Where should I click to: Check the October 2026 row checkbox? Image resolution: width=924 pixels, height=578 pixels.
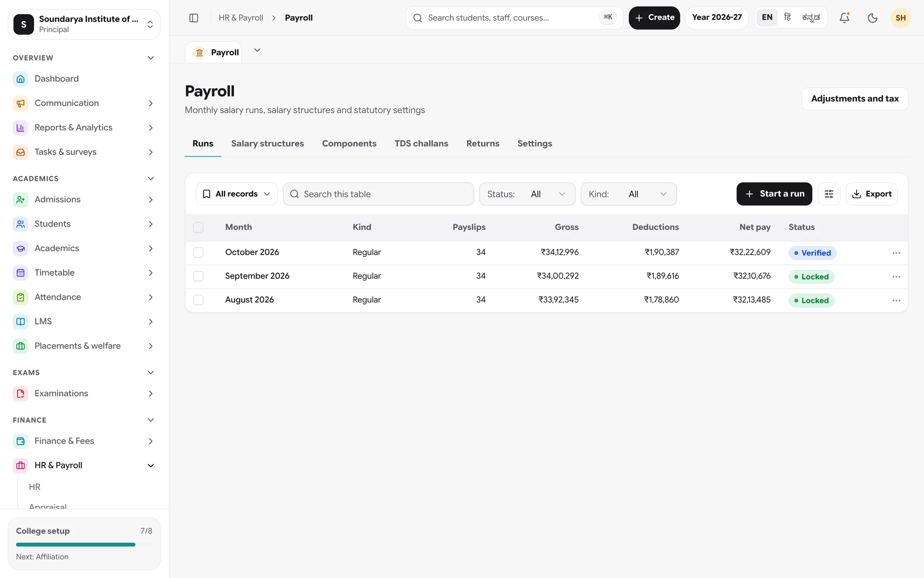[198, 252]
